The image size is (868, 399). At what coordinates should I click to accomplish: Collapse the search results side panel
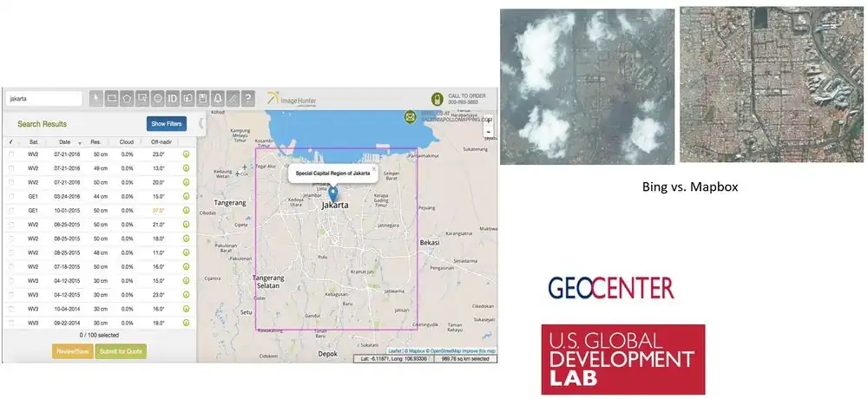pos(201,123)
